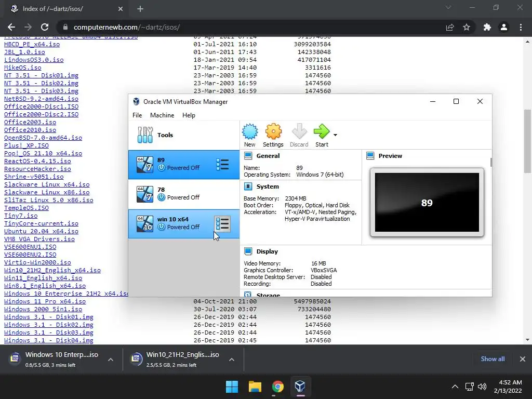This screenshot has height=399, width=532.
Task: Click the volume speaker tray icon
Action: click(x=482, y=387)
